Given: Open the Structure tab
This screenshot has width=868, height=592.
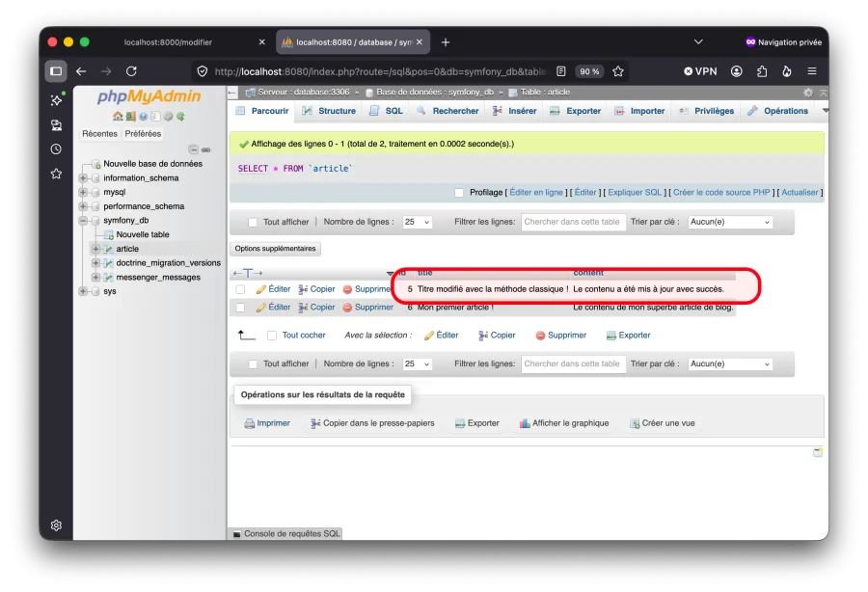Looking at the screenshot, I should coord(329,111).
